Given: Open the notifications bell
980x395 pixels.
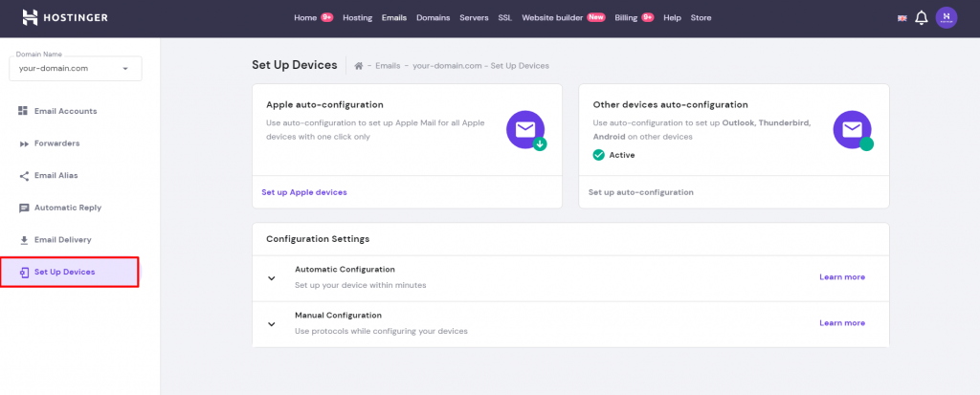Looking at the screenshot, I should tap(922, 17).
